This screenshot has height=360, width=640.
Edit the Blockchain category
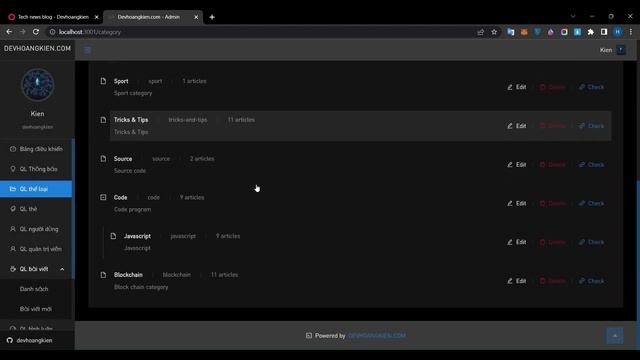(x=517, y=281)
